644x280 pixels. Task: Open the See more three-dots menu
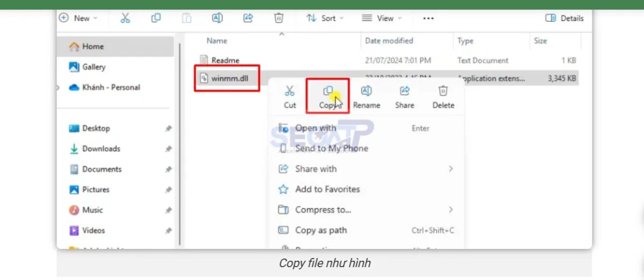pos(428,18)
